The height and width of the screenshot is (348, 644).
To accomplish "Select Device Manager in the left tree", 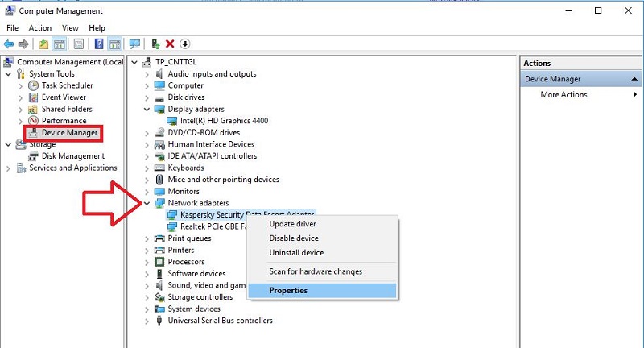I will [x=69, y=133].
